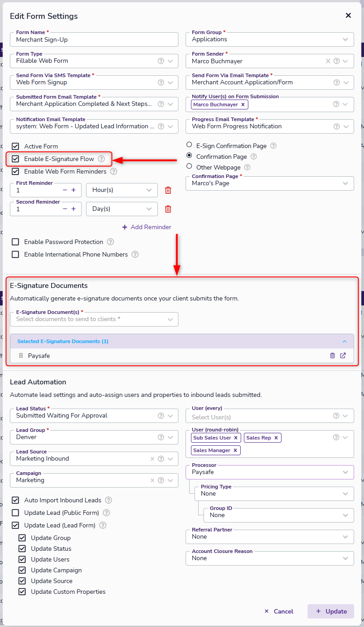364x627 pixels.
Task: Delete the Second Reminder with trash icon
Action: point(168,209)
